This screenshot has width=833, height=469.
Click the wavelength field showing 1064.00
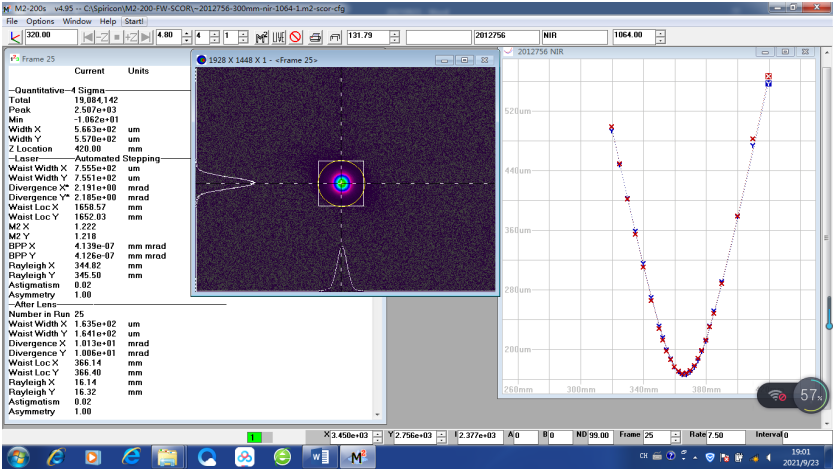pyautogui.click(x=632, y=37)
